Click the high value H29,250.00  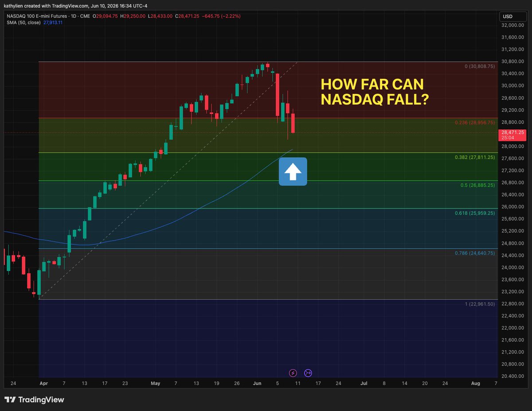[132, 16]
